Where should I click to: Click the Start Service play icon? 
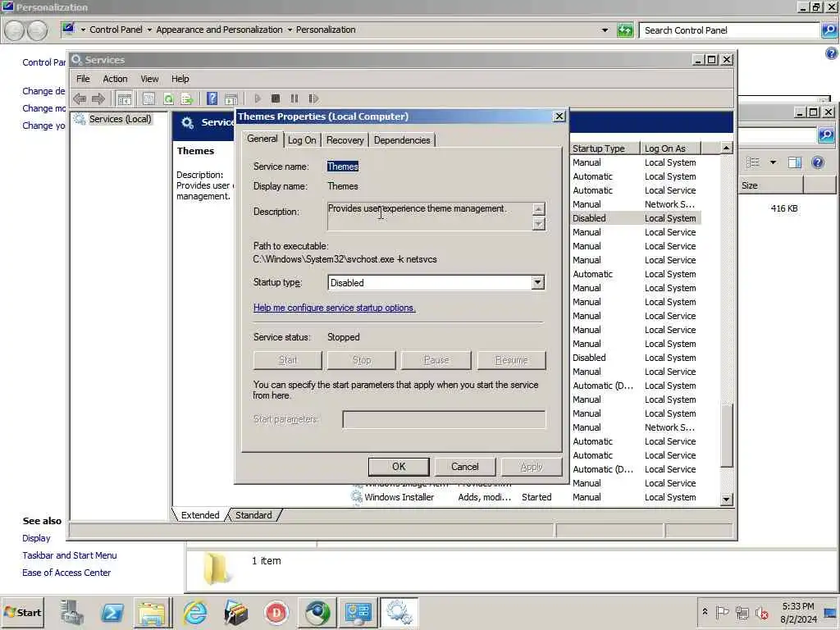[257, 98]
